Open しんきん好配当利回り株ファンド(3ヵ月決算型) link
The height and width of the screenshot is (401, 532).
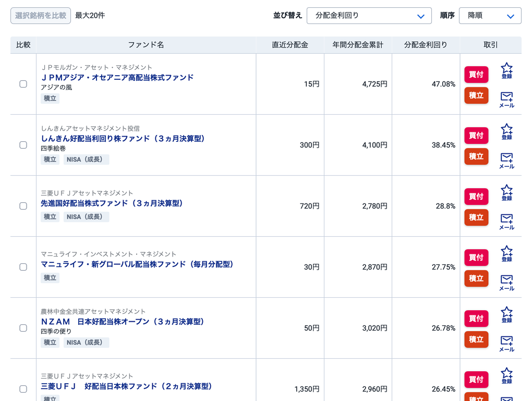coord(123,139)
